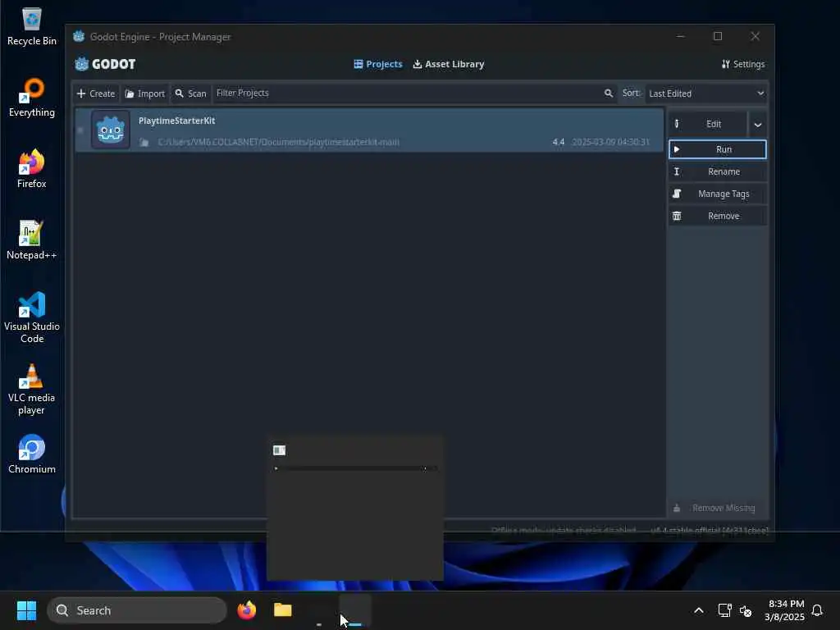Show hidden system tray icons
The image size is (840, 630).
[x=699, y=610]
